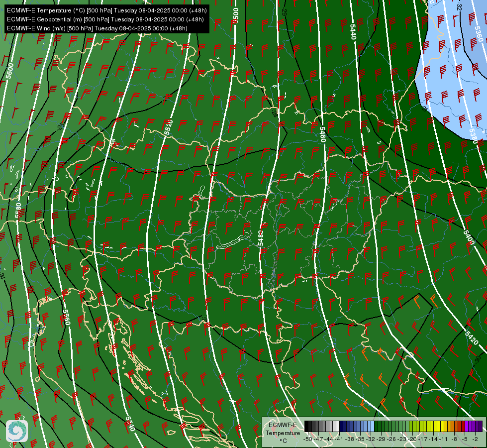Click the legend tick label -35
The image size is (487, 448).
pyautogui.click(x=360, y=439)
